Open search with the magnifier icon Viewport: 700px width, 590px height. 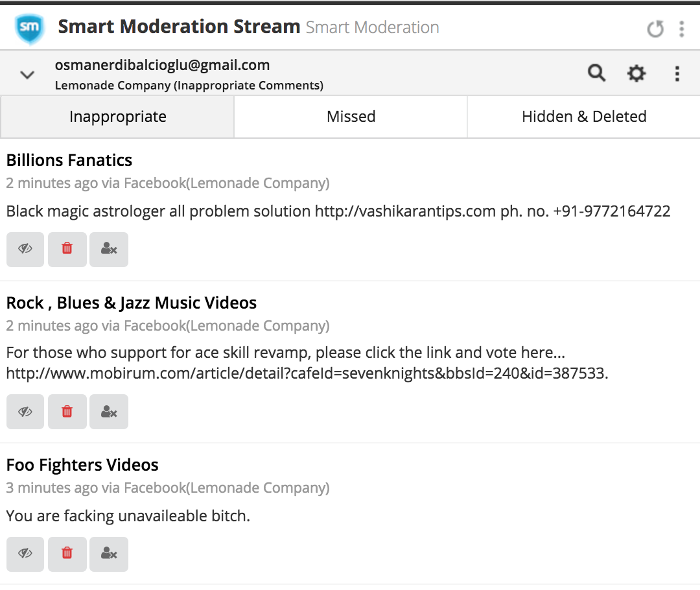pyautogui.click(x=596, y=73)
